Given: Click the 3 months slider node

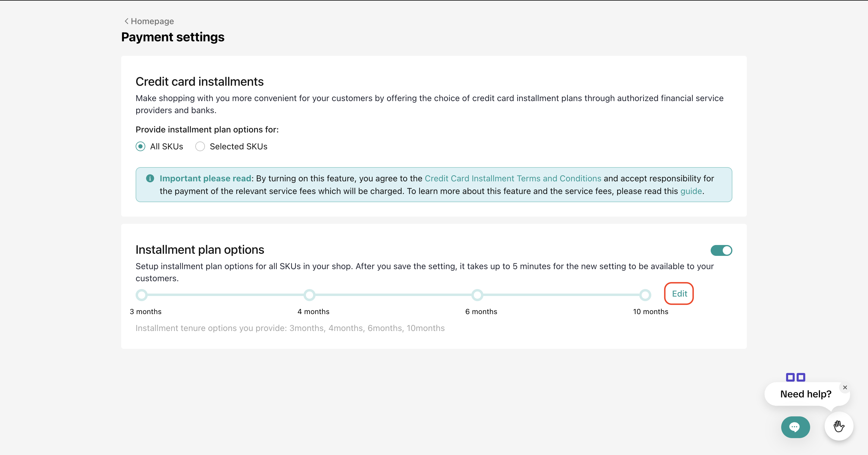Looking at the screenshot, I should (142, 295).
